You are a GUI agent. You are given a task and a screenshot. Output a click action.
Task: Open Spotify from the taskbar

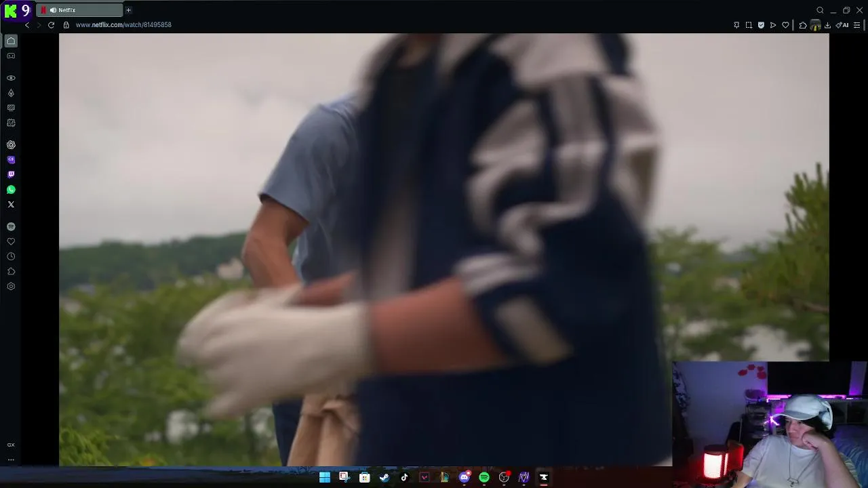pyautogui.click(x=484, y=477)
